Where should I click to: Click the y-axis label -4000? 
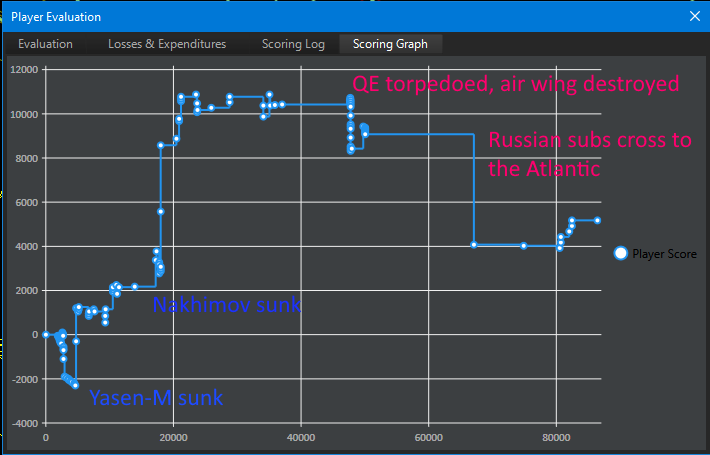[24, 423]
